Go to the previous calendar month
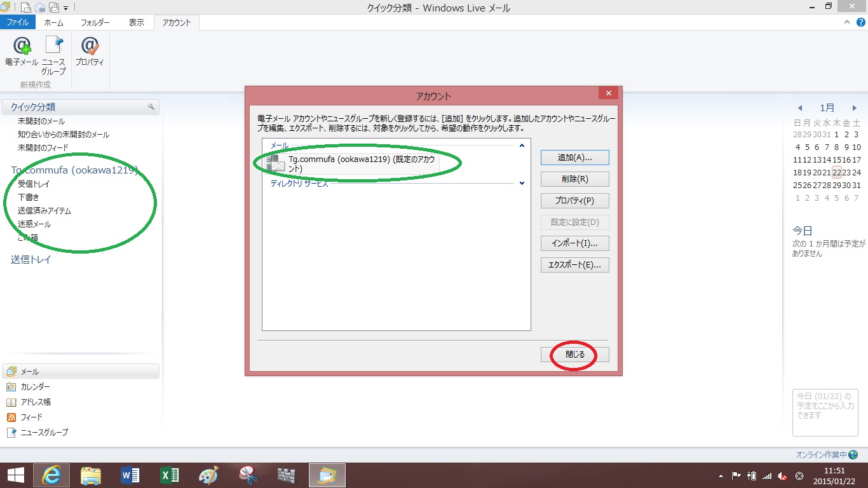 800,108
